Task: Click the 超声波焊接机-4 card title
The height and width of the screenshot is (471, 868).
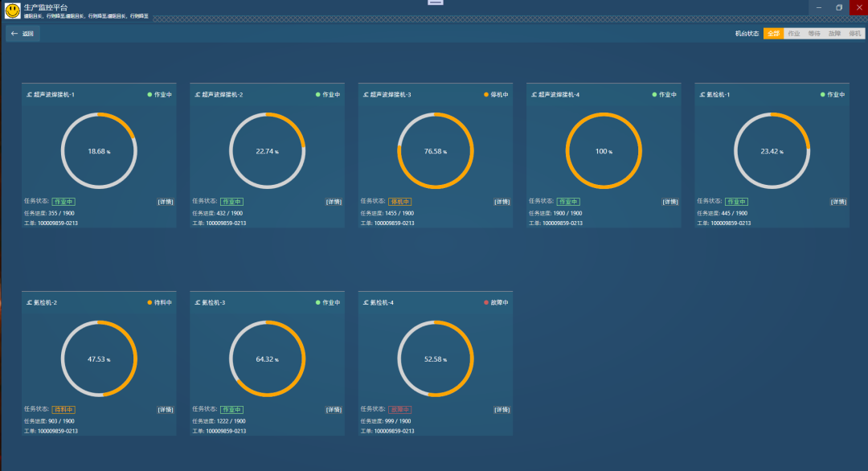Action: (x=559, y=95)
